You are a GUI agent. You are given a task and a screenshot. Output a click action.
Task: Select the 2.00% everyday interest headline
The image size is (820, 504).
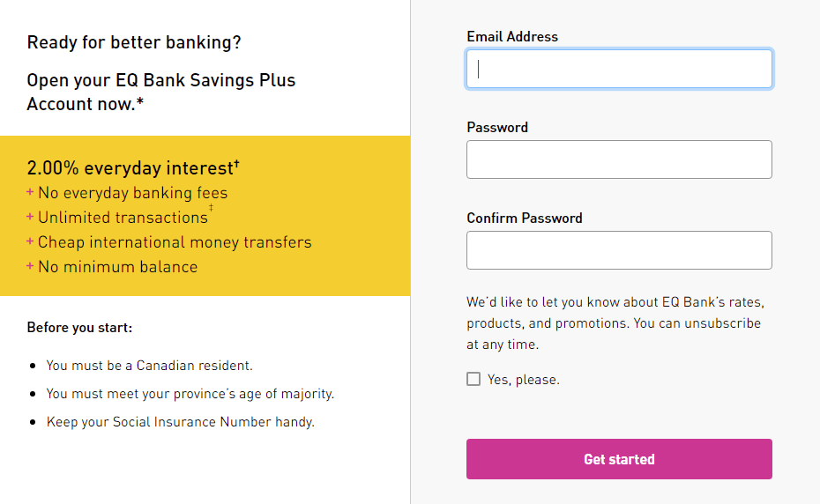(x=132, y=168)
